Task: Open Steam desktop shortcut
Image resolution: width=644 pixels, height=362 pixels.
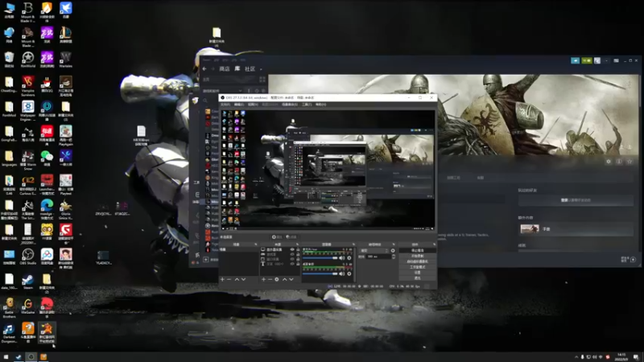Action: (28, 282)
